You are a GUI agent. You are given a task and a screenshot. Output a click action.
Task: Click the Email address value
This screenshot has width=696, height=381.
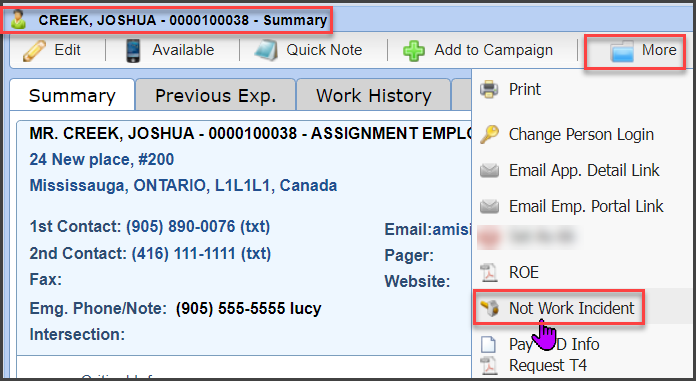[x=452, y=230]
